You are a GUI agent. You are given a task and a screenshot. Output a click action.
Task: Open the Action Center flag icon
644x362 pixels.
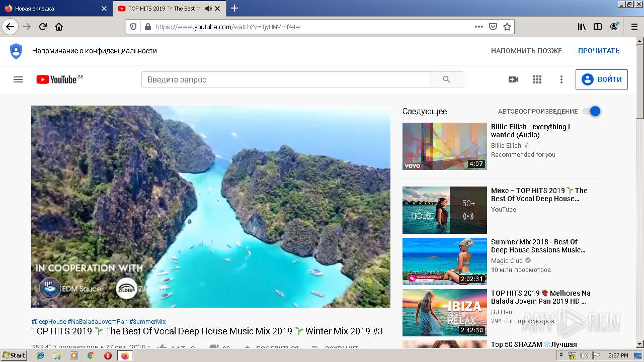coord(596,355)
